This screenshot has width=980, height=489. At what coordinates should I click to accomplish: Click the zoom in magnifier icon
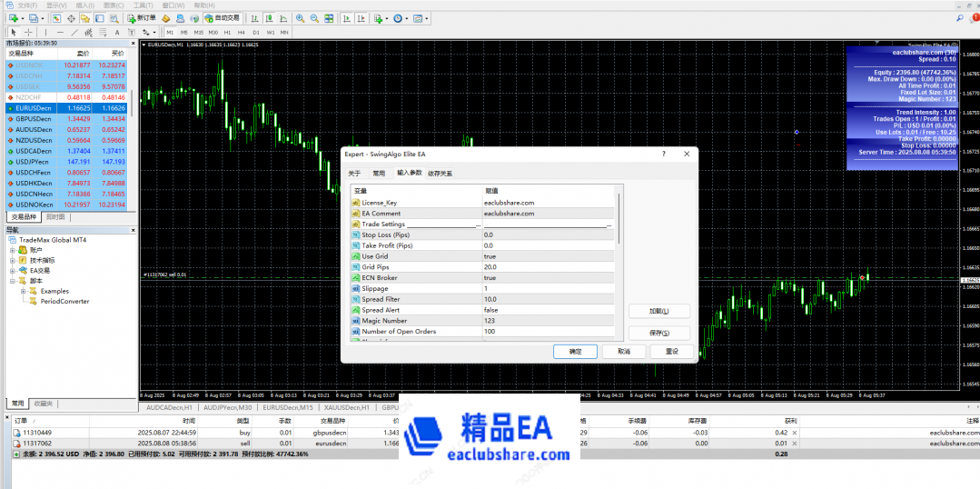(x=301, y=18)
